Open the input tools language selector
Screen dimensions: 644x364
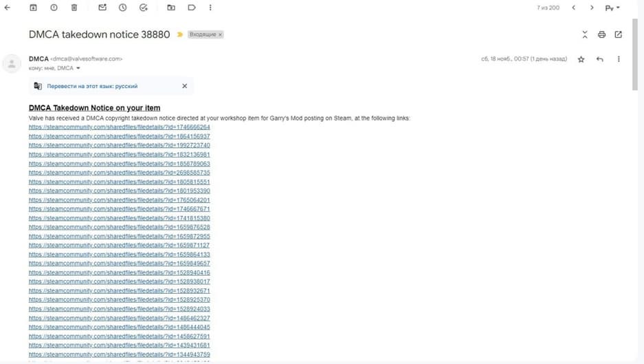coord(612,8)
